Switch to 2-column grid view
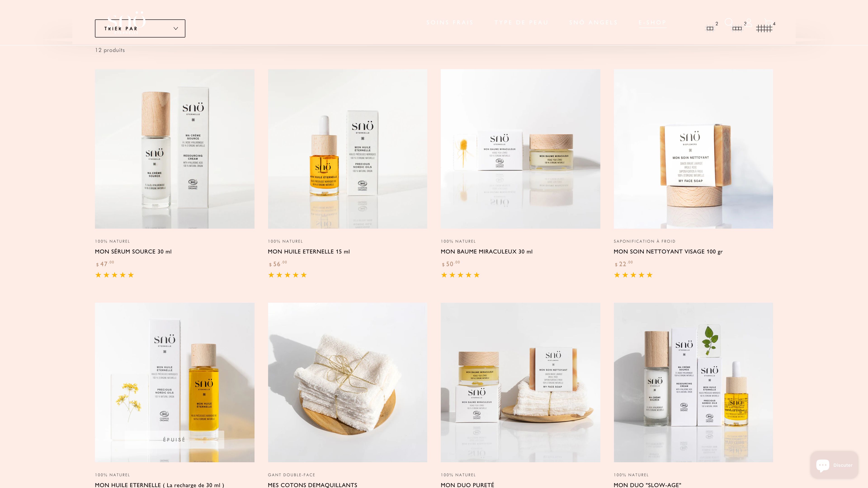868x488 pixels. 710,29
